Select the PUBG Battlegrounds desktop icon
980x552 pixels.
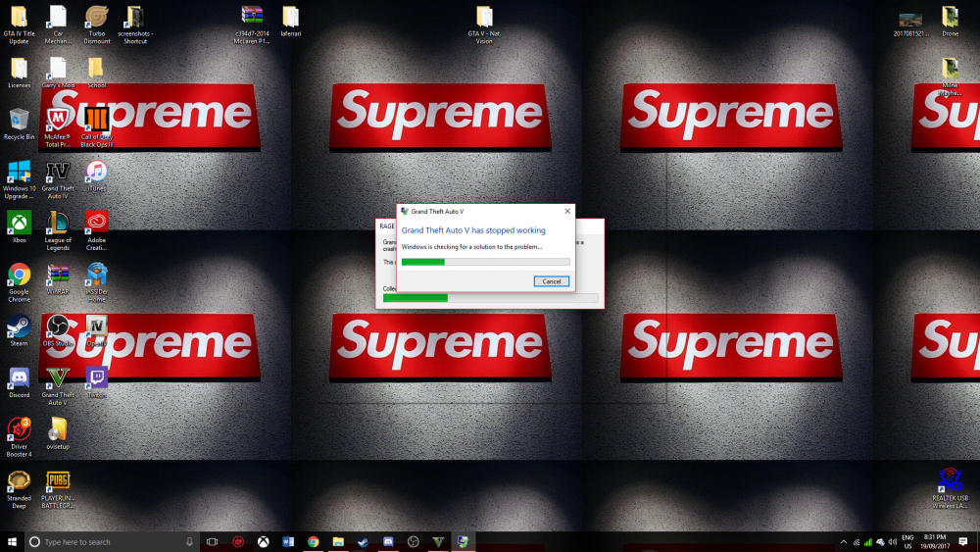58,490
